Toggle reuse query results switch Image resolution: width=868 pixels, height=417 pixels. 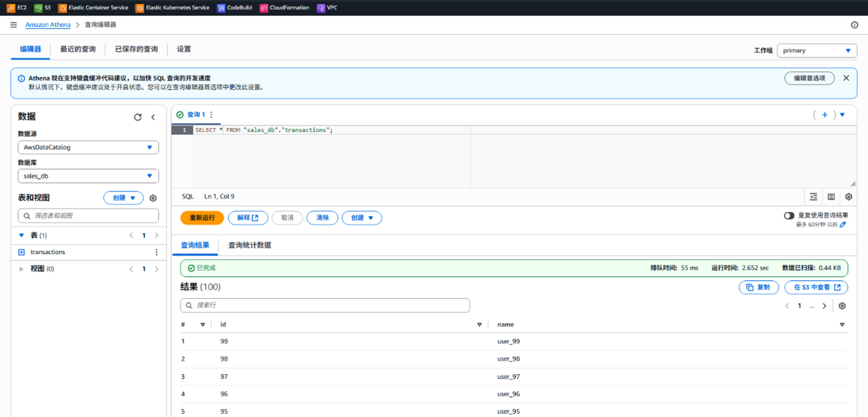(x=789, y=215)
